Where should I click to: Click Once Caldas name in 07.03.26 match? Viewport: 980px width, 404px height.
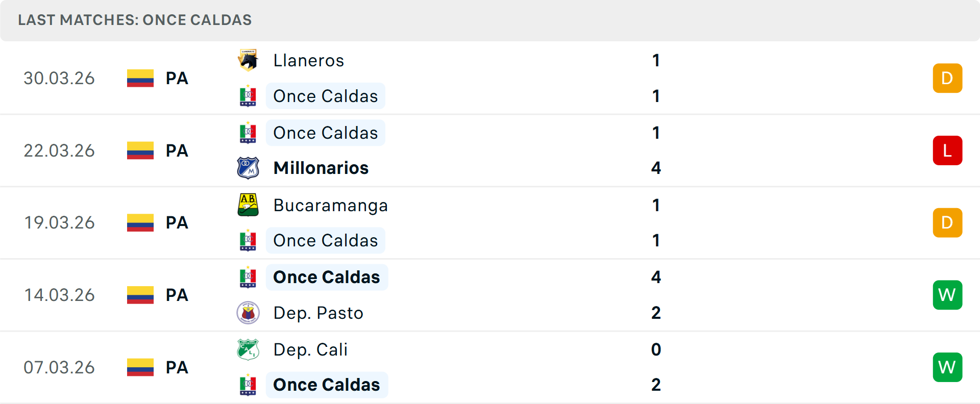pyautogui.click(x=326, y=385)
